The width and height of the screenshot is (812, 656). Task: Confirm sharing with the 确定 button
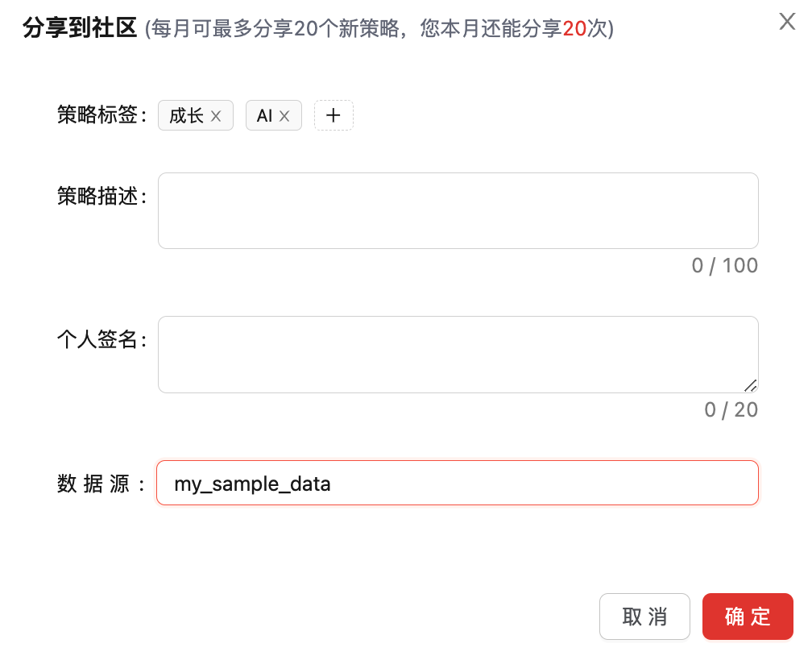[x=748, y=617]
